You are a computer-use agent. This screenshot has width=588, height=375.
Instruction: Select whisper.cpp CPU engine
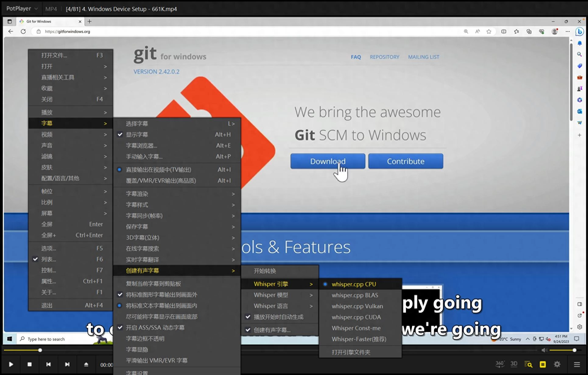coord(360,284)
